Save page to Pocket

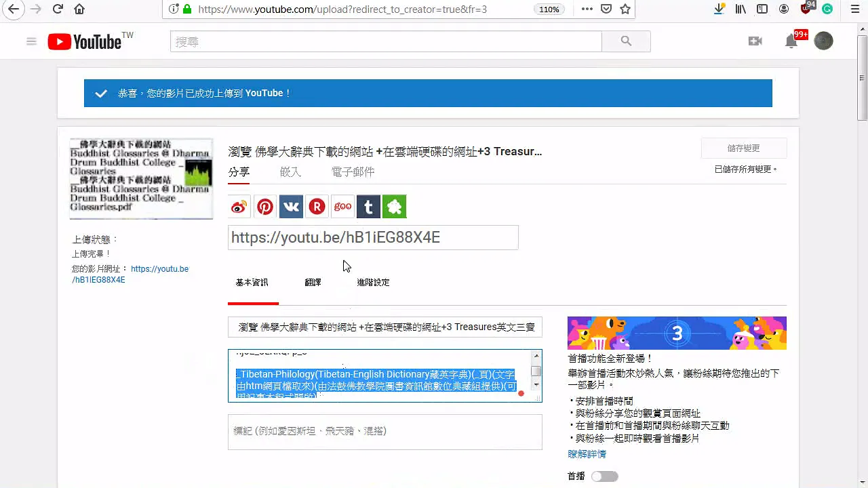click(606, 9)
